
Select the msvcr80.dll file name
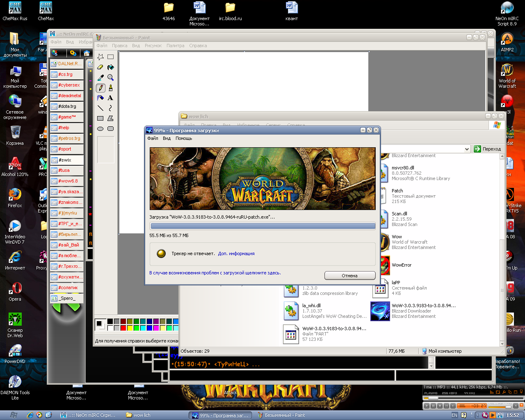(403, 168)
